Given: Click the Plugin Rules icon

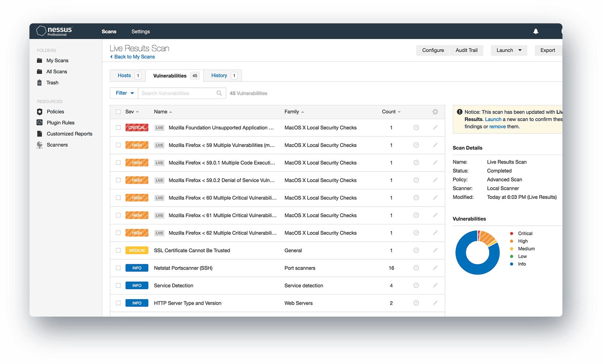Looking at the screenshot, I should pos(39,123).
